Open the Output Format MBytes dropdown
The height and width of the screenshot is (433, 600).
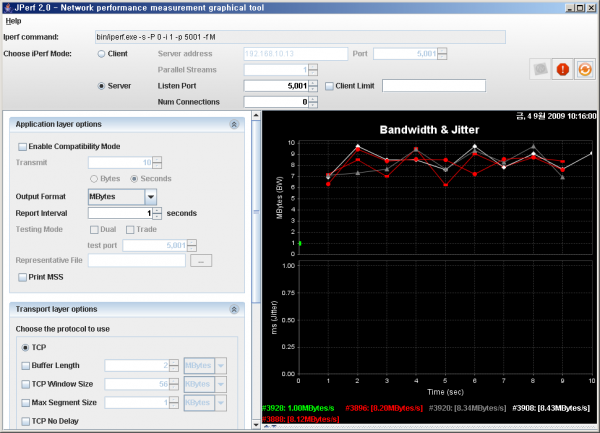(151, 197)
